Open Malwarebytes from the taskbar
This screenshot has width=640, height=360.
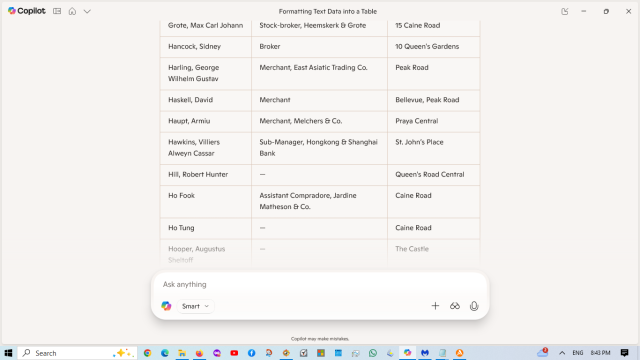(425, 353)
